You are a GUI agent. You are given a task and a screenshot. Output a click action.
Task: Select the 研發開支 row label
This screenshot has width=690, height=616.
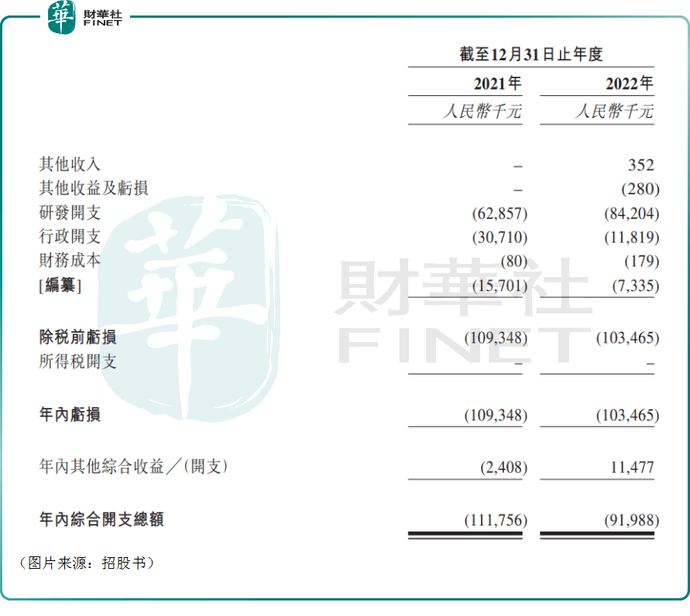coord(70,213)
